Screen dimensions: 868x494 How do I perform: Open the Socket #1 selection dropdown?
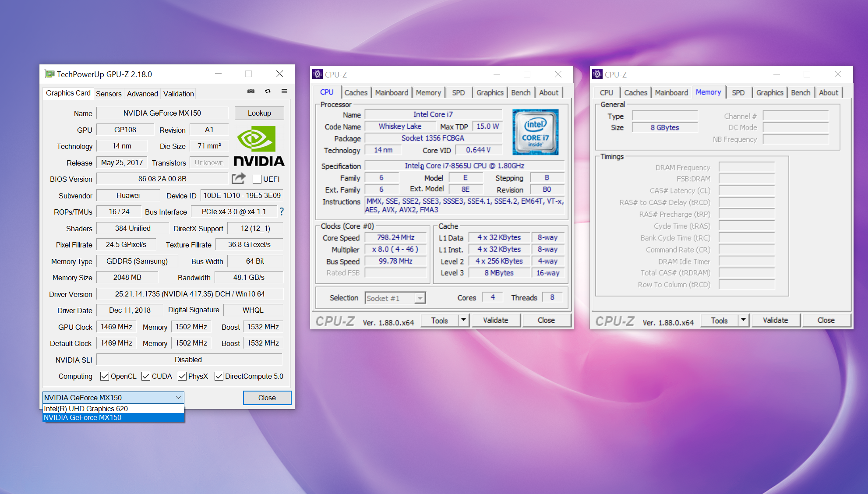[x=395, y=298]
